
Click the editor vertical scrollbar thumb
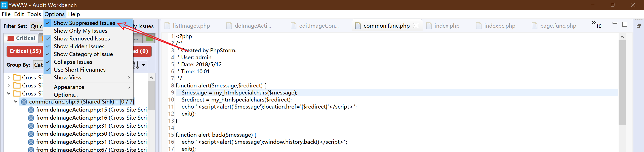[x=622, y=82]
